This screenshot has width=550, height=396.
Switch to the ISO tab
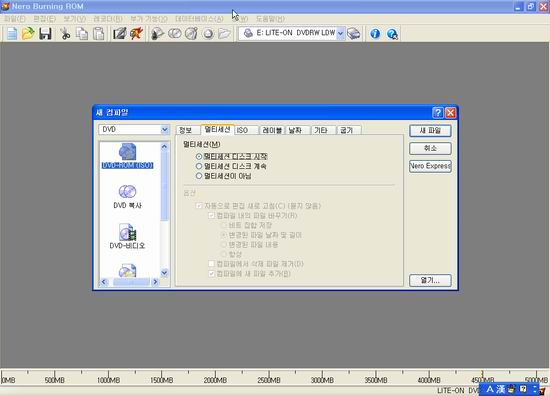pyautogui.click(x=247, y=130)
